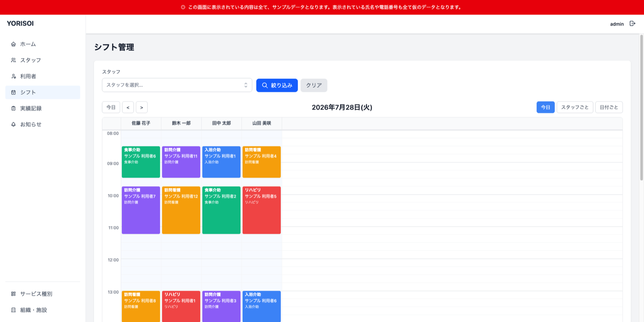
Task: Click the 08:00 time label
Action: (113, 133)
